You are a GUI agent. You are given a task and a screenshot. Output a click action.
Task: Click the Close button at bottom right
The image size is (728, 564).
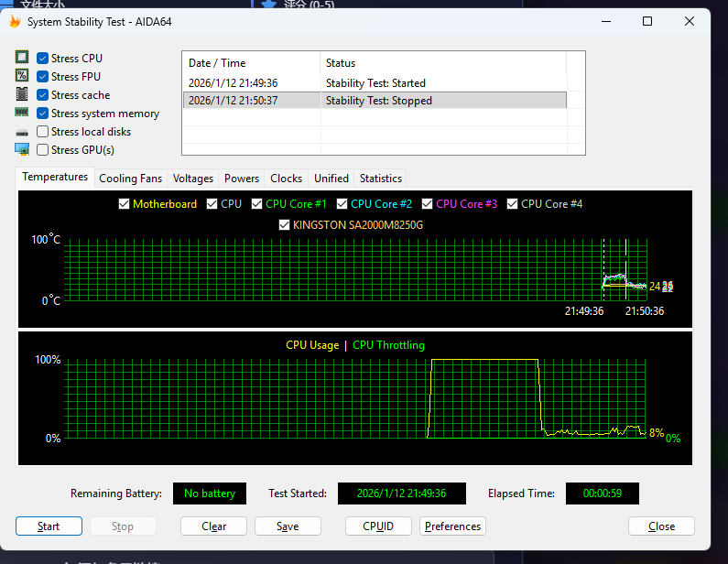(x=661, y=526)
